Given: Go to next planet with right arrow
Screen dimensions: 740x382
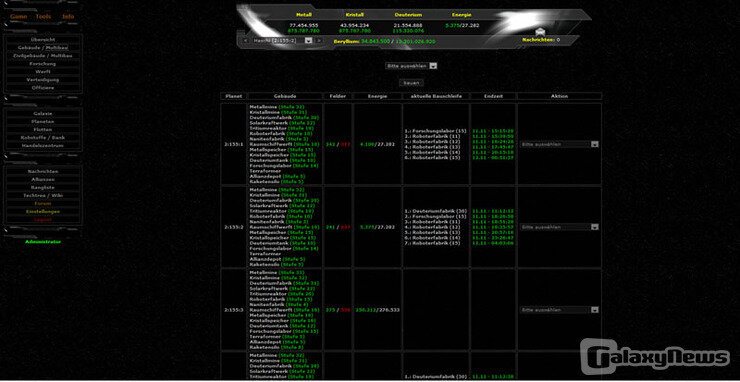Looking at the screenshot, I should (319, 41).
